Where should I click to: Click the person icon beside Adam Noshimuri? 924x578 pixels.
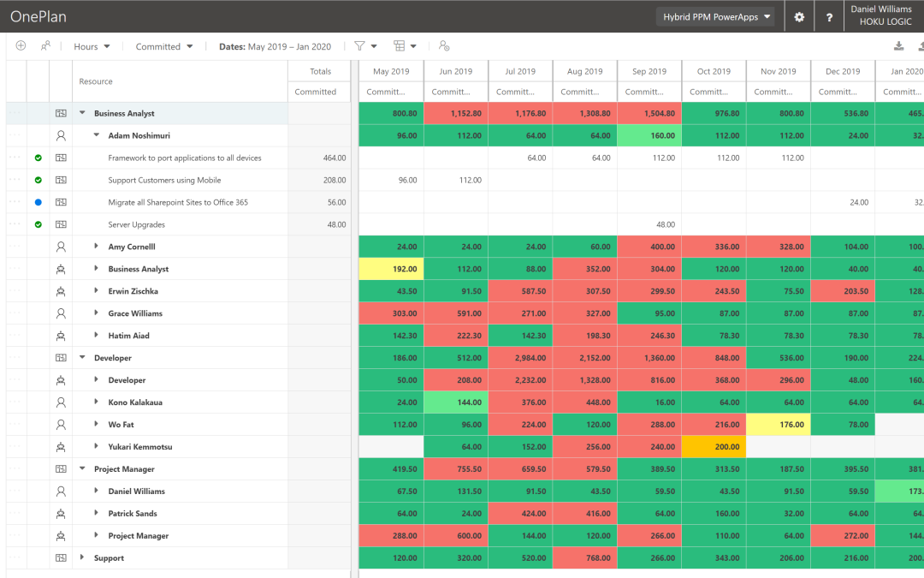(60, 135)
